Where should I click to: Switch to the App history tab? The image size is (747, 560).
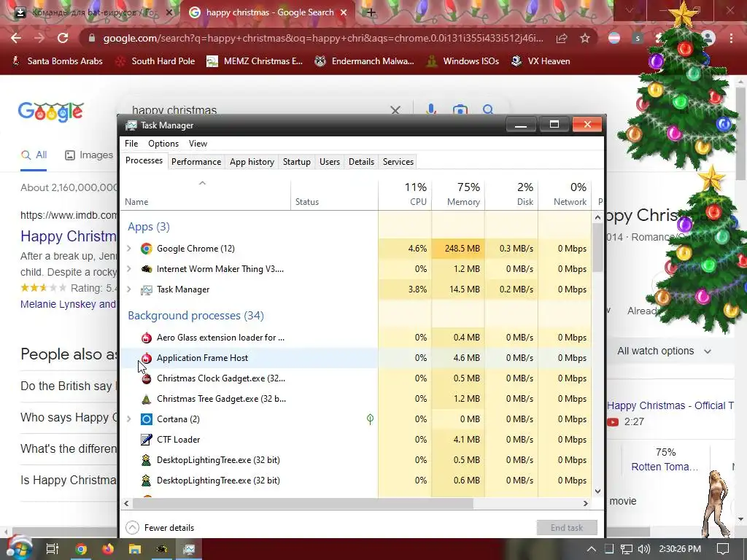[252, 162]
